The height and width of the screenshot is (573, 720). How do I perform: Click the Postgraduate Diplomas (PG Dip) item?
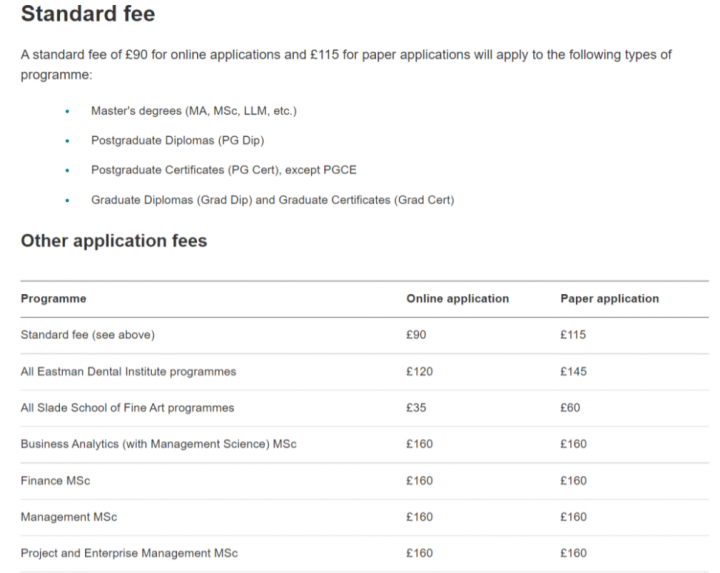coord(177,140)
